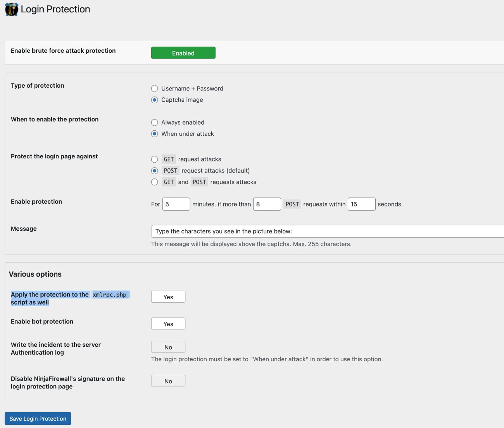Switch bot protection off

pyautogui.click(x=168, y=323)
